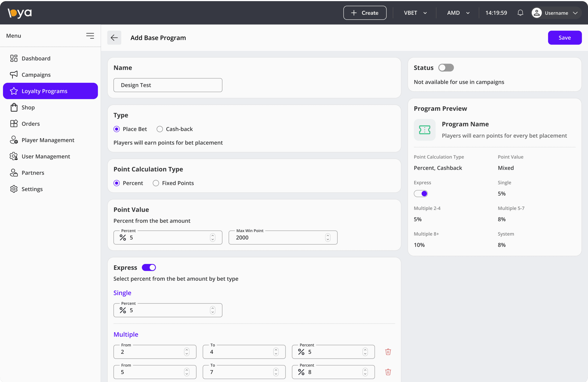Expand the AMD currency dropdown

point(458,13)
